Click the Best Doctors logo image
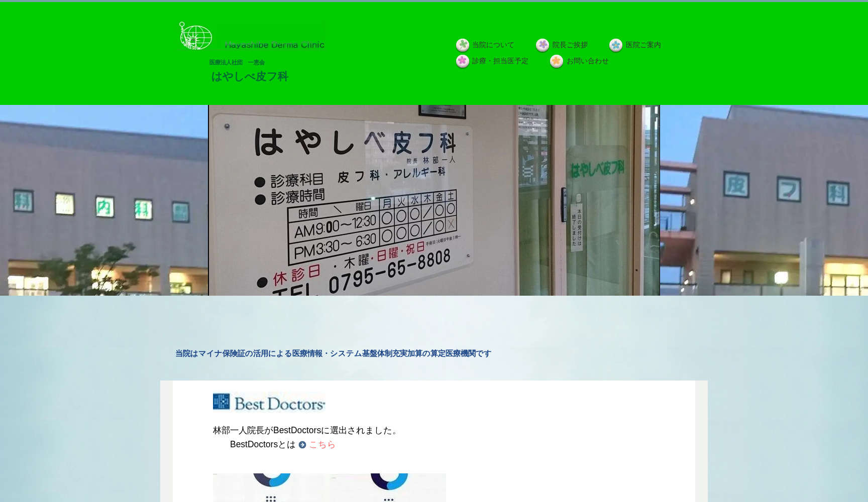Viewport: 868px width, 502px height. pos(269,402)
